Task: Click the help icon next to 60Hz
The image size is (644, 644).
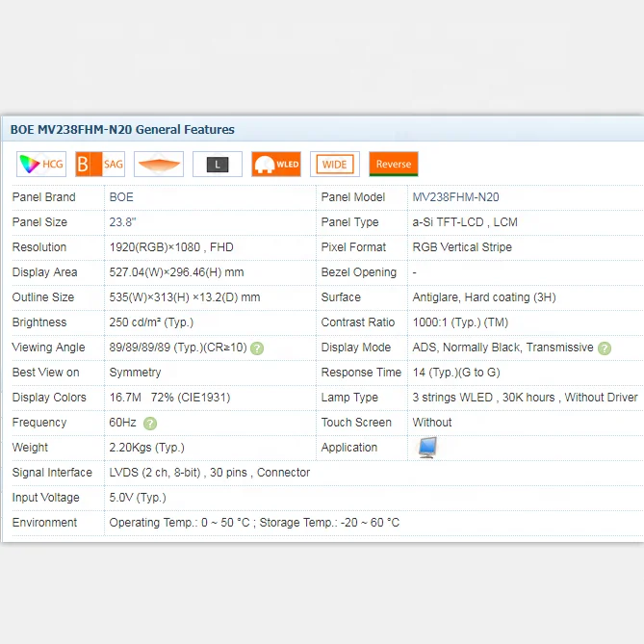Action: point(150,424)
